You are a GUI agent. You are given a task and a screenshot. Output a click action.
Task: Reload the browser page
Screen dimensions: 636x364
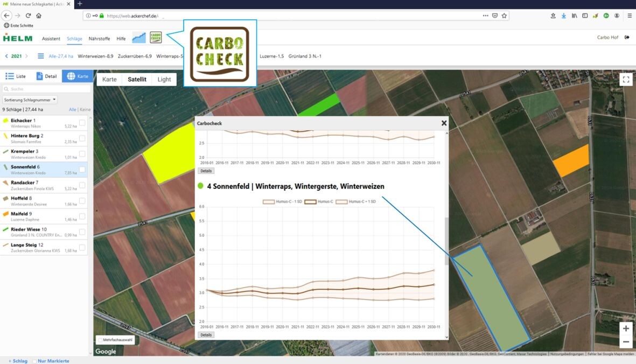point(28,16)
